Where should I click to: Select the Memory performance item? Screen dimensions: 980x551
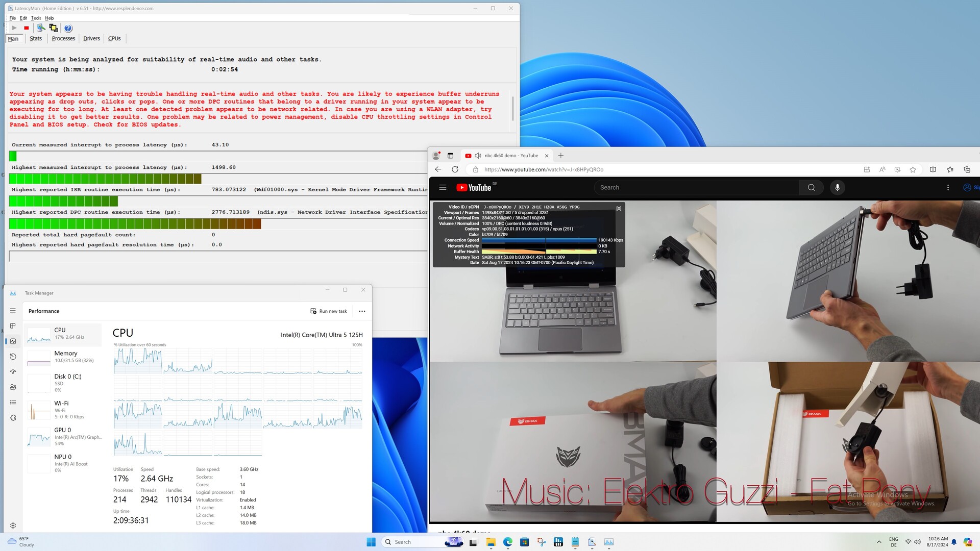[x=63, y=357]
